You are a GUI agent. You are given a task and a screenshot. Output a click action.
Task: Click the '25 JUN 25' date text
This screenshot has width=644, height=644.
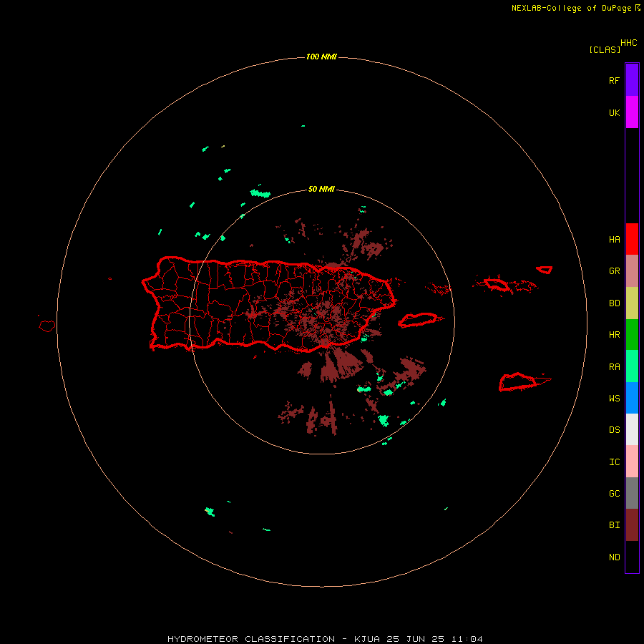point(415,639)
